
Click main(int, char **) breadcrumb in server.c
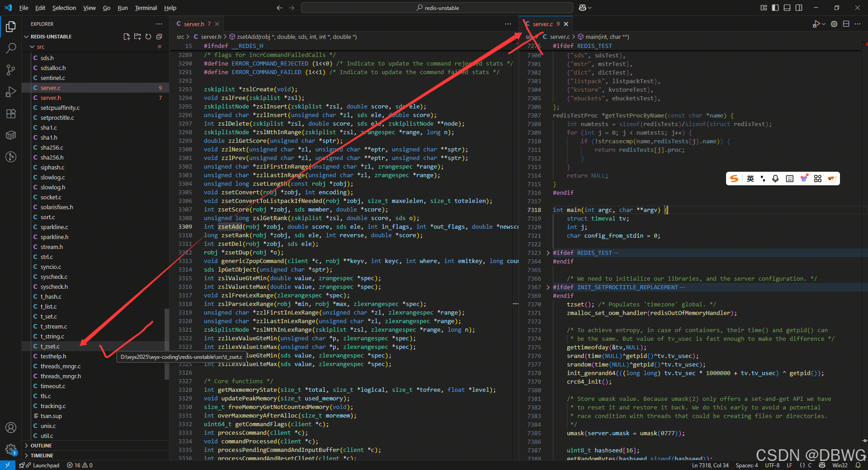coord(604,37)
